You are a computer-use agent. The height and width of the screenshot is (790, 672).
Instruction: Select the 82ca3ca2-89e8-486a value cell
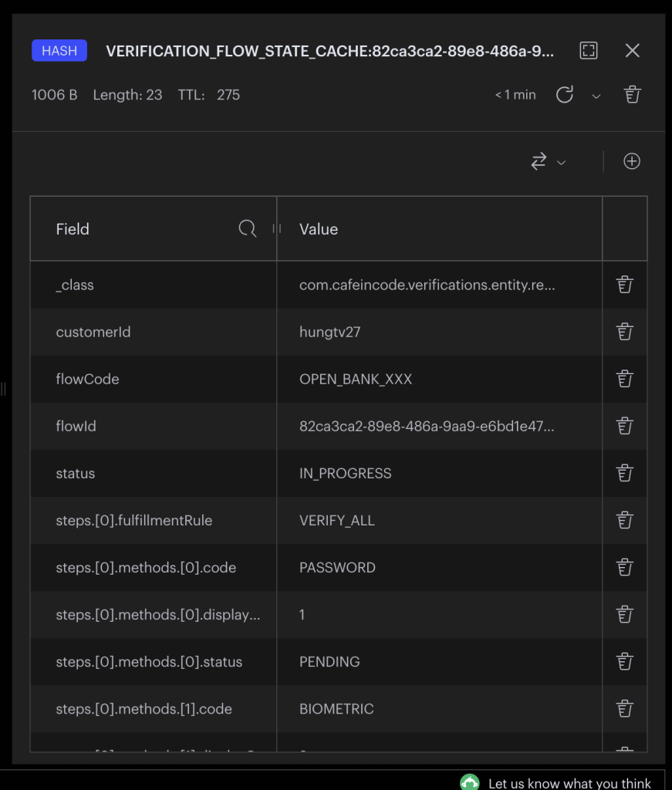coord(439,426)
